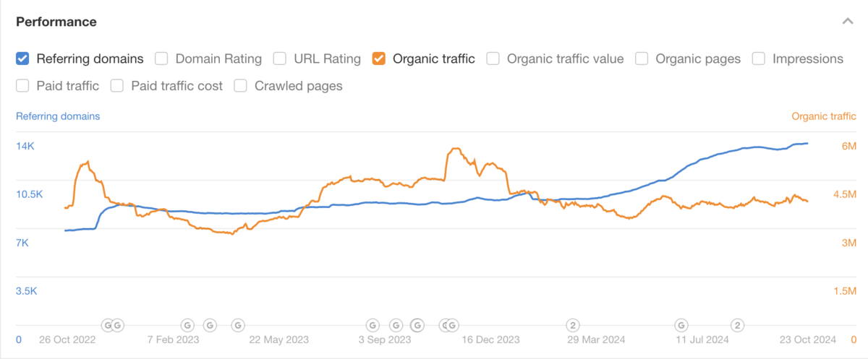The width and height of the screenshot is (868, 359).
Task: Click the orange Organic traffic axis title
Action: click(824, 116)
